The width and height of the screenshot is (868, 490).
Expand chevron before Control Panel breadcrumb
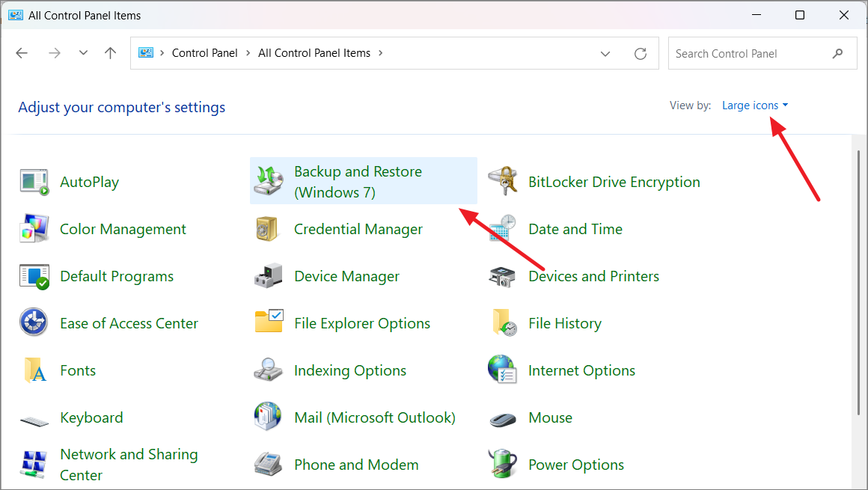162,53
